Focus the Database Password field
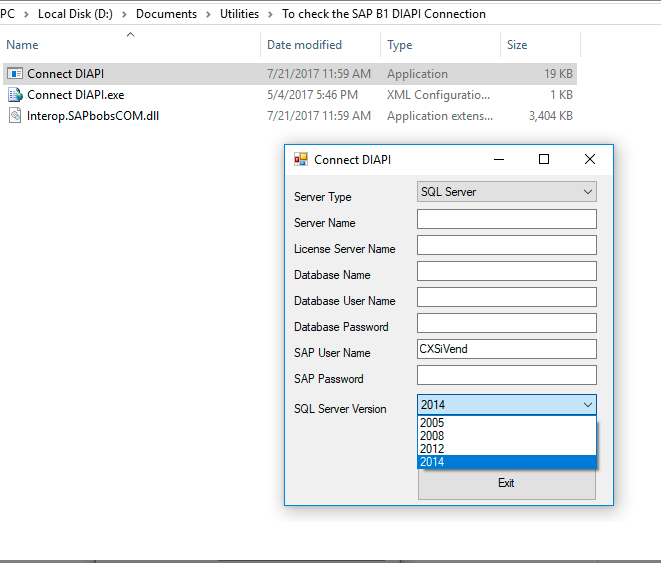Screen dimensions: 661x563 pyautogui.click(x=507, y=323)
